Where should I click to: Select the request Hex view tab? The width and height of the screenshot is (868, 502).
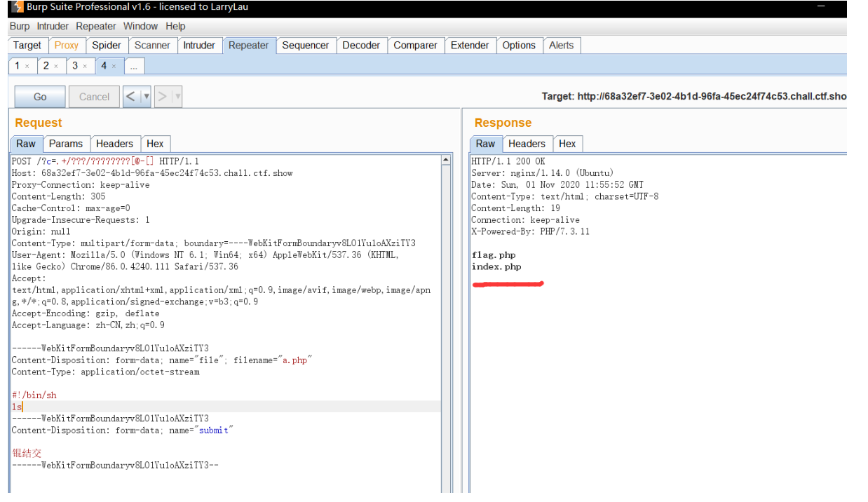pos(156,144)
